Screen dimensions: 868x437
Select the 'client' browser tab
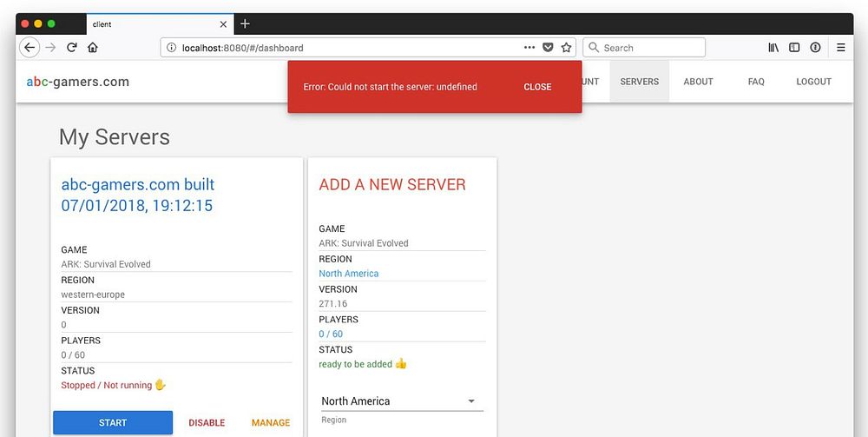point(160,24)
